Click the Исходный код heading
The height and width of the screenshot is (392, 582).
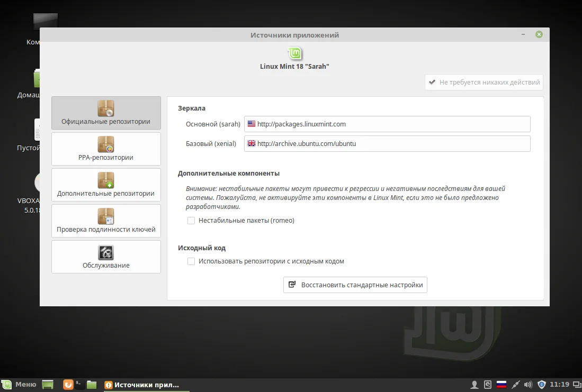click(202, 248)
